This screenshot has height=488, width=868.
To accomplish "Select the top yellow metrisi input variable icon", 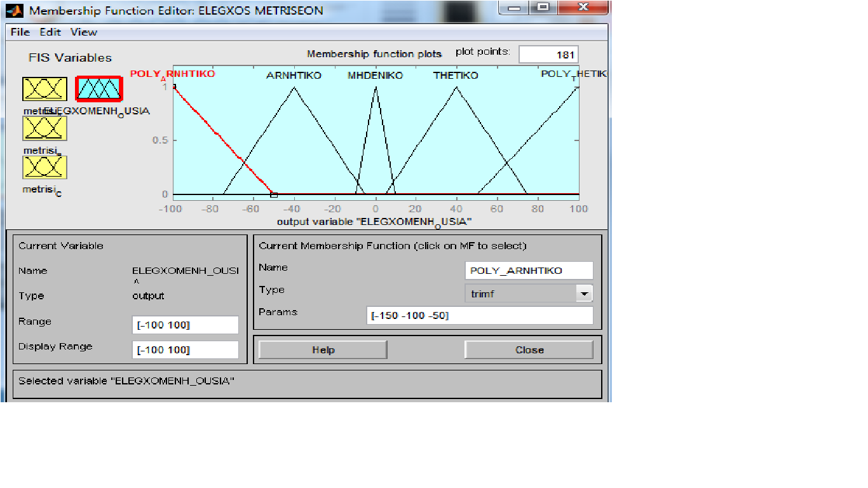I will click(x=44, y=88).
